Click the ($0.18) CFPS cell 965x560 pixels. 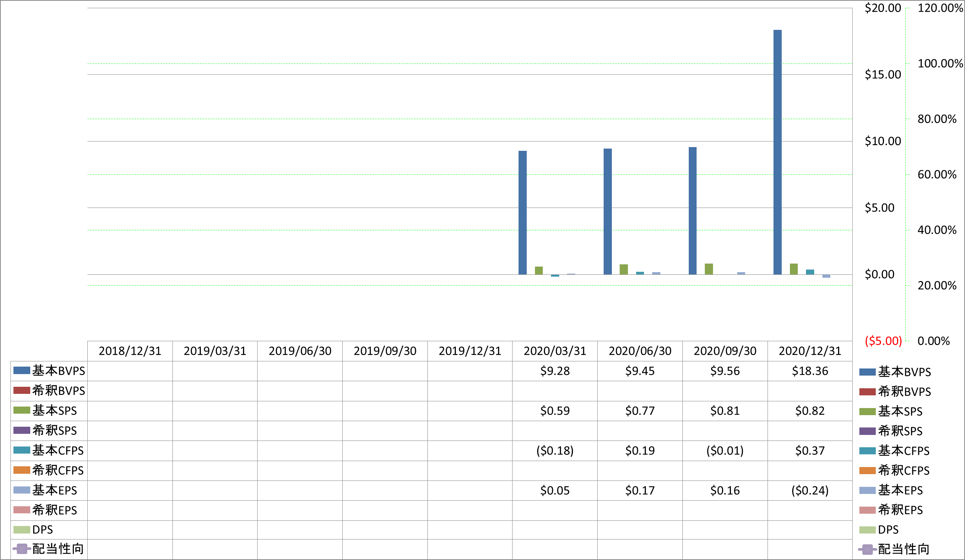[555, 451]
